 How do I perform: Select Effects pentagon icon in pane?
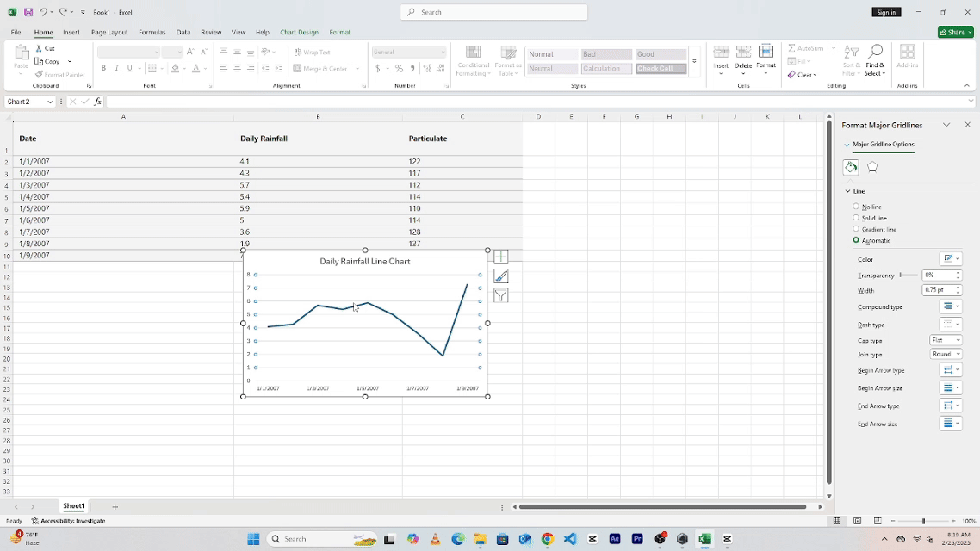click(872, 167)
